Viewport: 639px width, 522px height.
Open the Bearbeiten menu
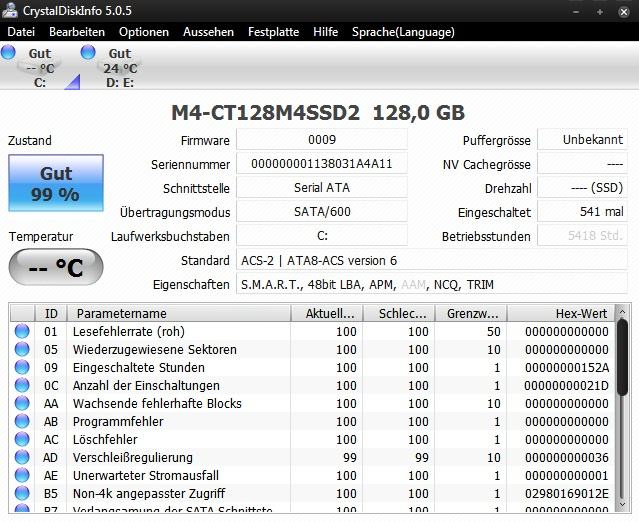[77, 32]
